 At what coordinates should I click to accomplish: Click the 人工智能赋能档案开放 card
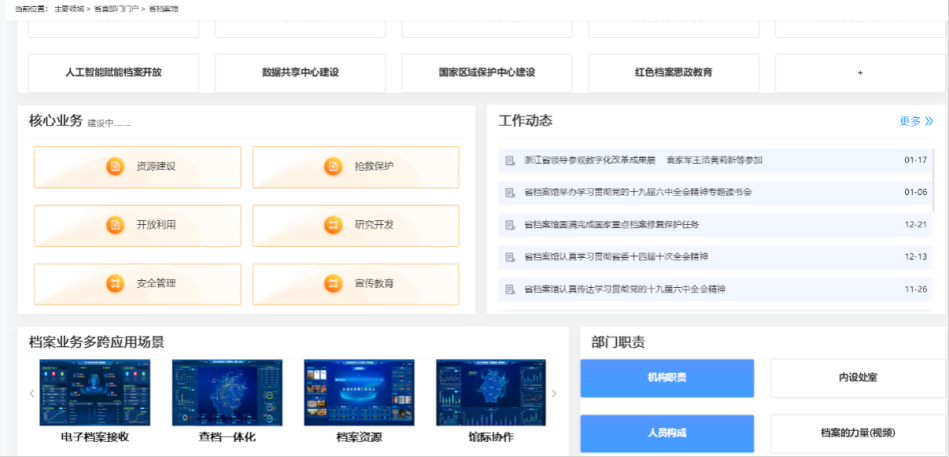pos(113,73)
